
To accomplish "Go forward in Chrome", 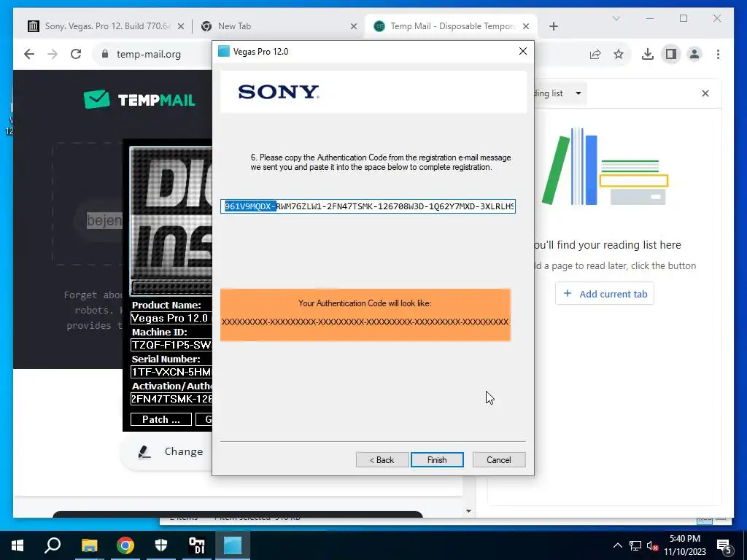I will 53,54.
